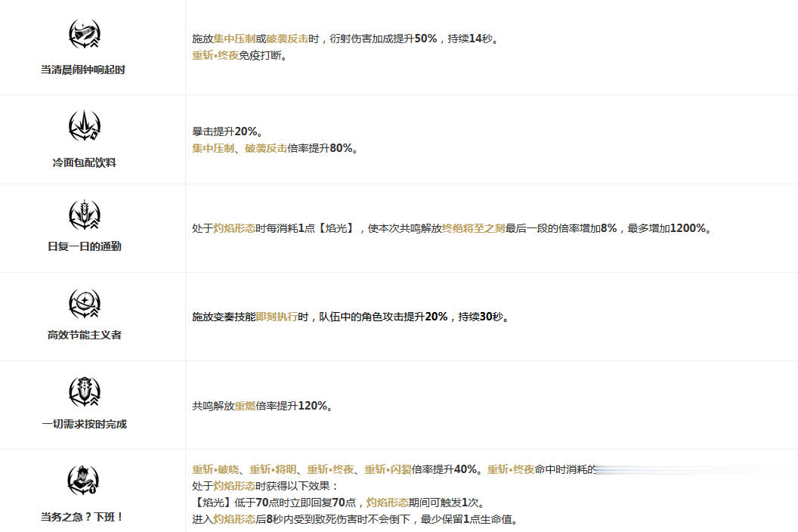Click the 重斩•闪裂 skill link
Viewport: 798px width, 532px height.
(388, 469)
